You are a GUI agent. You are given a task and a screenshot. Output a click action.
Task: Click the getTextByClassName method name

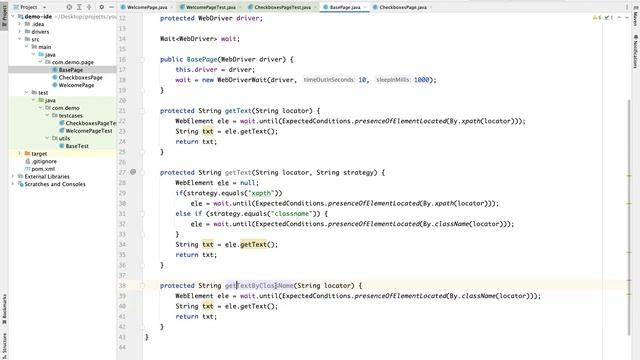[259, 285]
